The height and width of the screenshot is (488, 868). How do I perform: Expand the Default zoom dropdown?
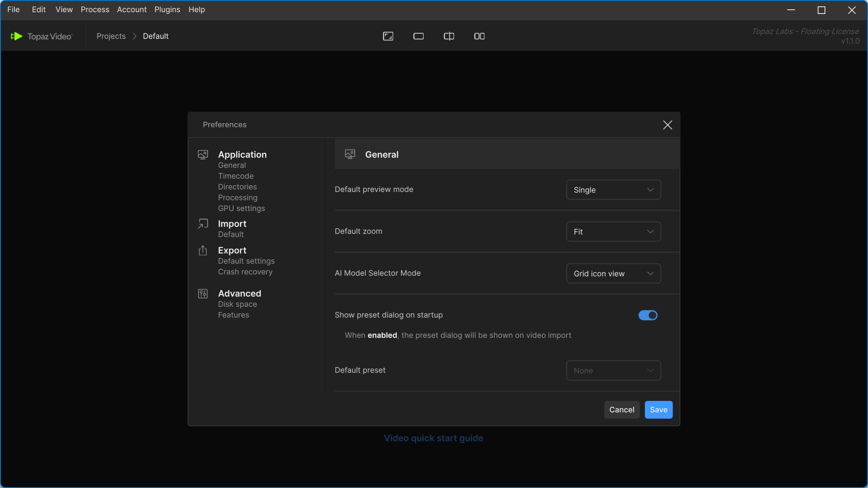(x=613, y=232)
